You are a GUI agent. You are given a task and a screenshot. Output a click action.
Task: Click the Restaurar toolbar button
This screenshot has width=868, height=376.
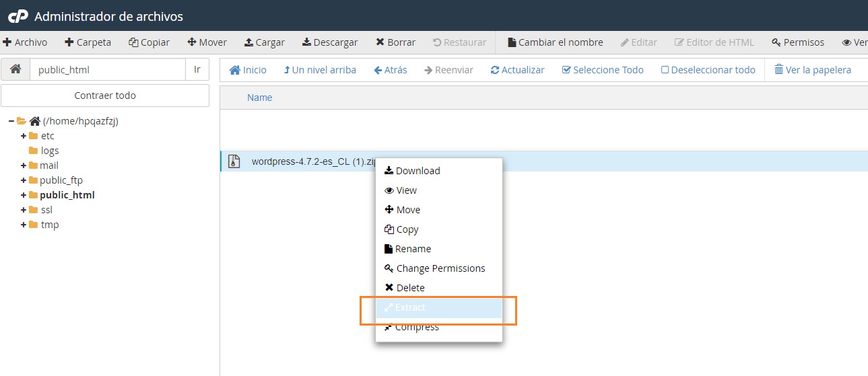coord(459,42)
